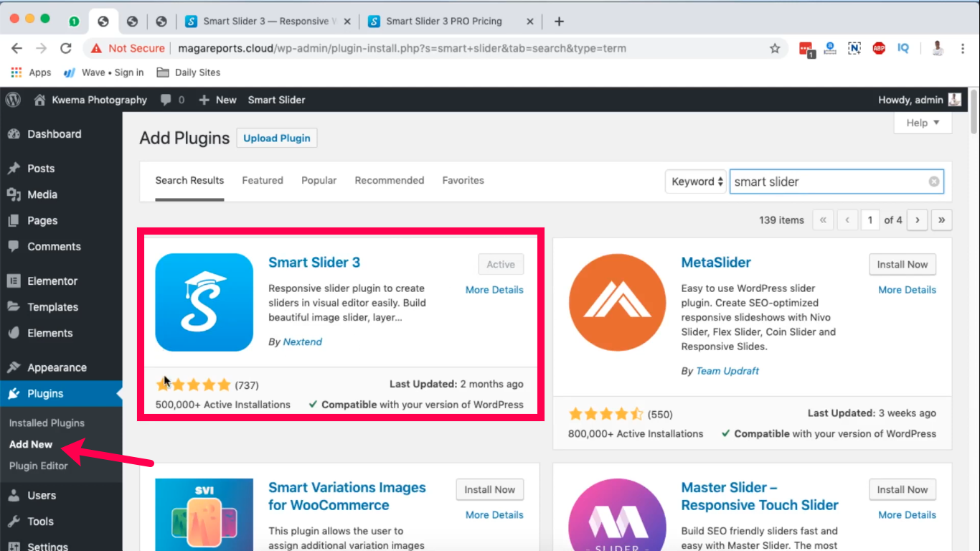
Task: Expand the Help dropdown tab
Action: point(923,123)
